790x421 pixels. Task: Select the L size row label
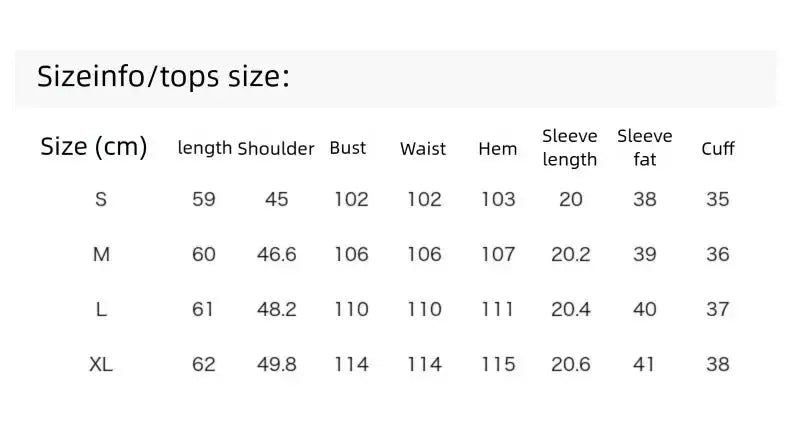(x=101, y=309)
